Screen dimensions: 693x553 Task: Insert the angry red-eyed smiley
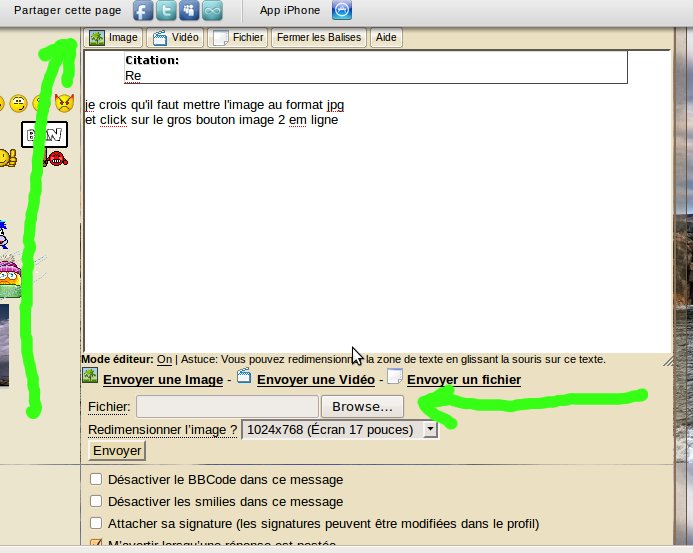coord(64,103)
